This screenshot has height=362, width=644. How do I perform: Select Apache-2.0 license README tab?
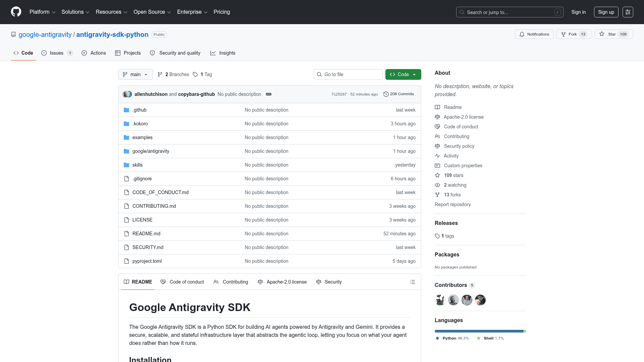[x=282, y=282]
